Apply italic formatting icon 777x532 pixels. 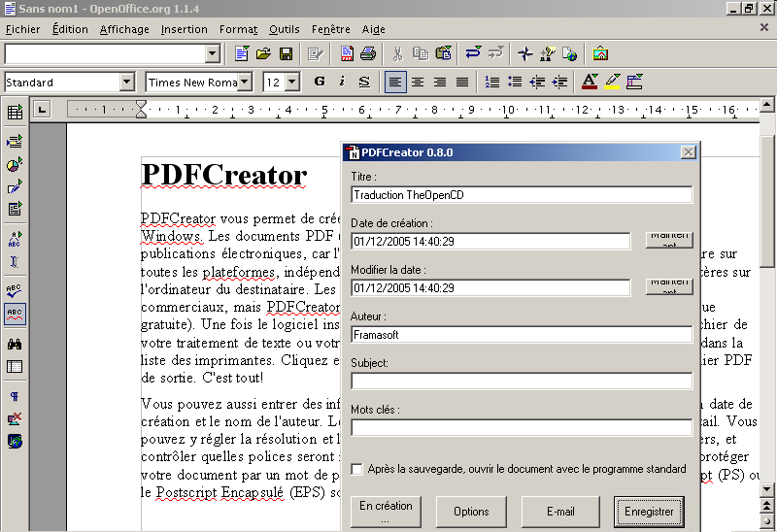tap(342, 82)
